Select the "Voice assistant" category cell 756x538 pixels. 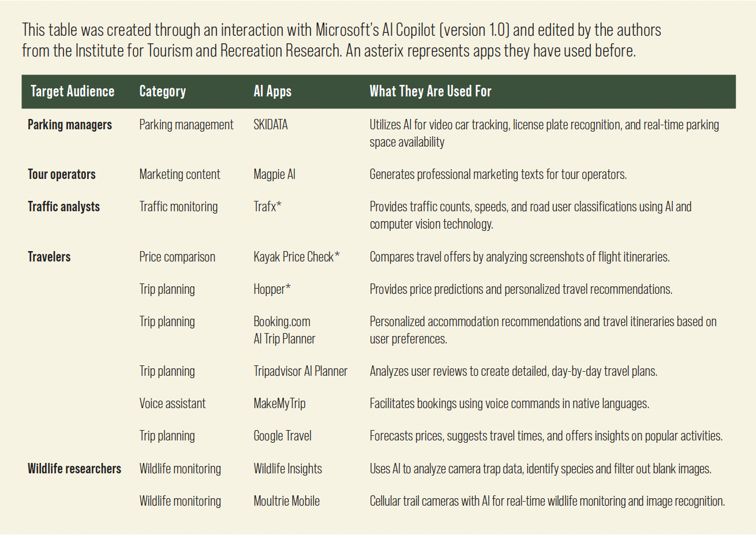pyautogui.click(x=172, y=403)
